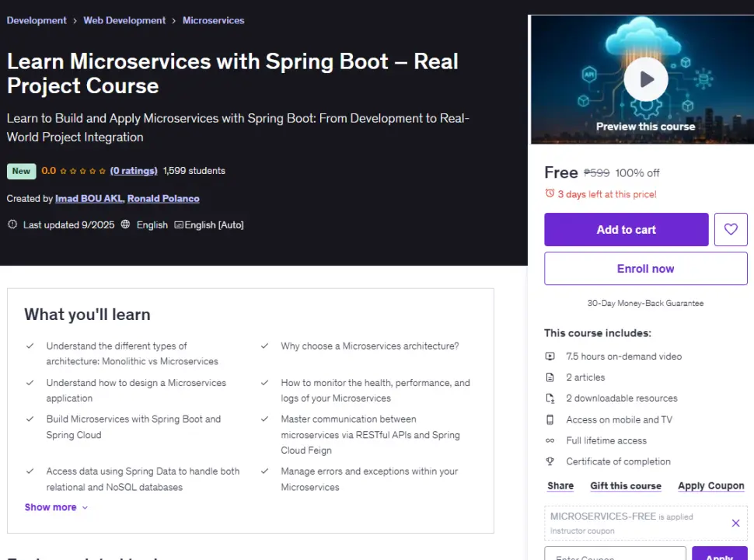Click 'Understand how to design a Microservices' item
This screenshot has height=560, width=754.
(x=136, y=391)
